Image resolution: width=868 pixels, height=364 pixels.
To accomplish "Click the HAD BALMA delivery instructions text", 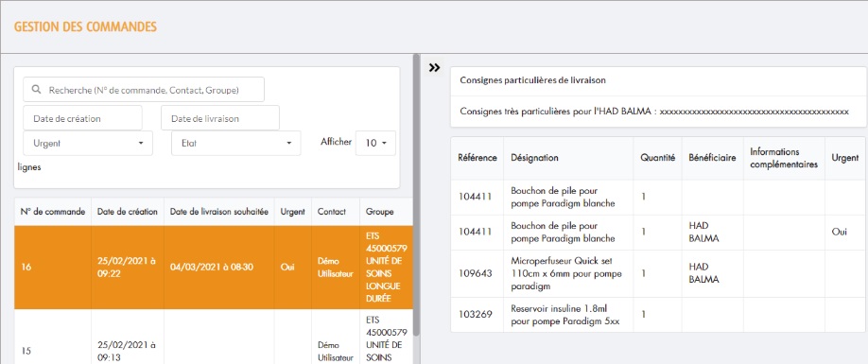I will pyautogui.click(x=653, y=112).
